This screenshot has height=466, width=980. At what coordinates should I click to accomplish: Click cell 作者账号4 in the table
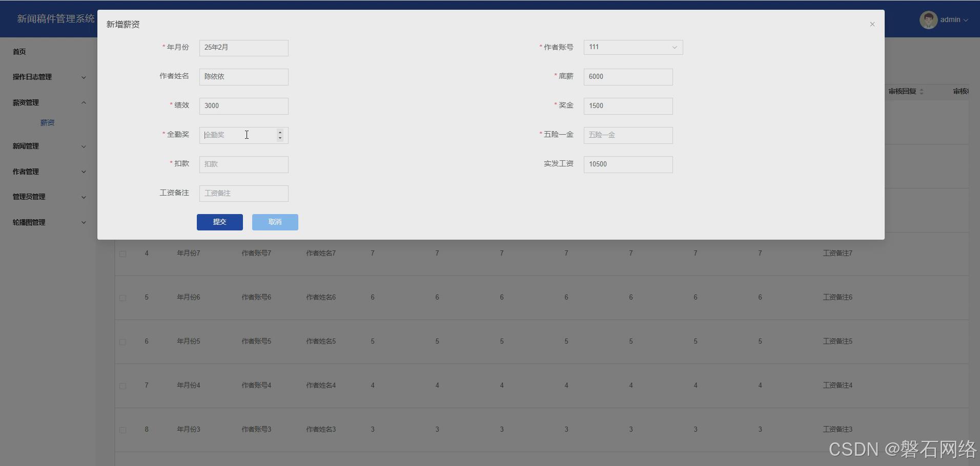pyautogui.click(x=256, y=386)
